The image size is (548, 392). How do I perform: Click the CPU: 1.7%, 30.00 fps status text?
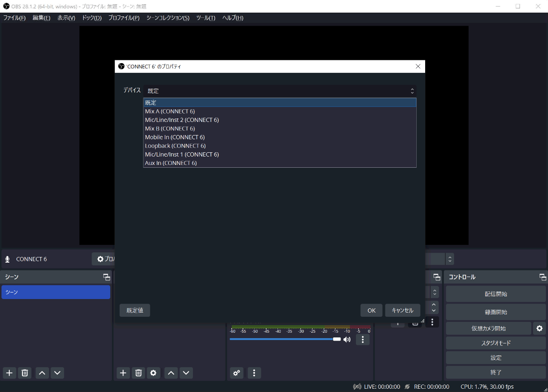tap(487, 387)
